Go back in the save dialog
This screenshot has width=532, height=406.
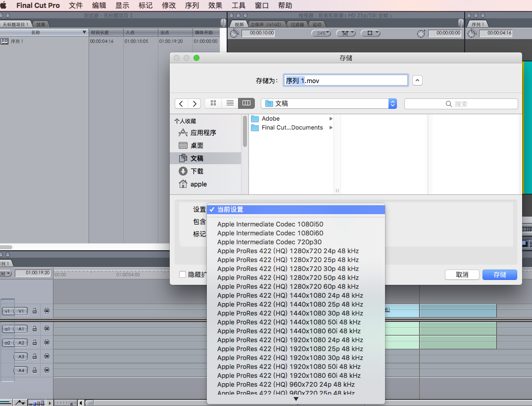click(181, 104)
